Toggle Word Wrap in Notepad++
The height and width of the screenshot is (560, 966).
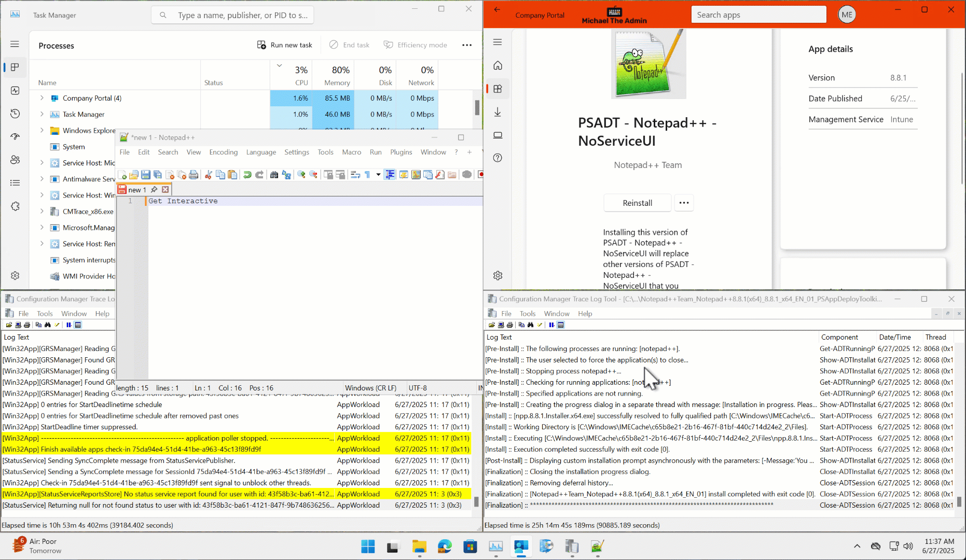click(355, 175)
